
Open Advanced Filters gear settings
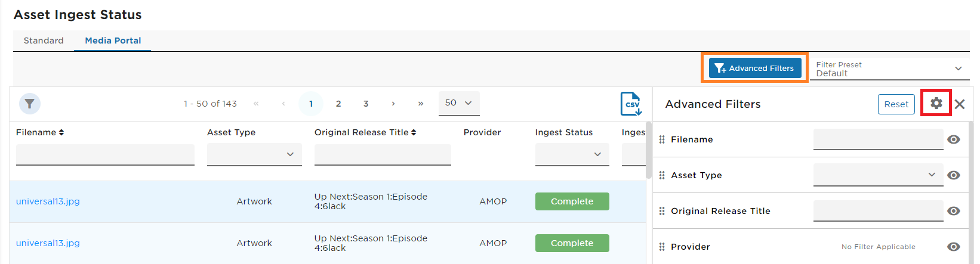[x=936, y=103]
